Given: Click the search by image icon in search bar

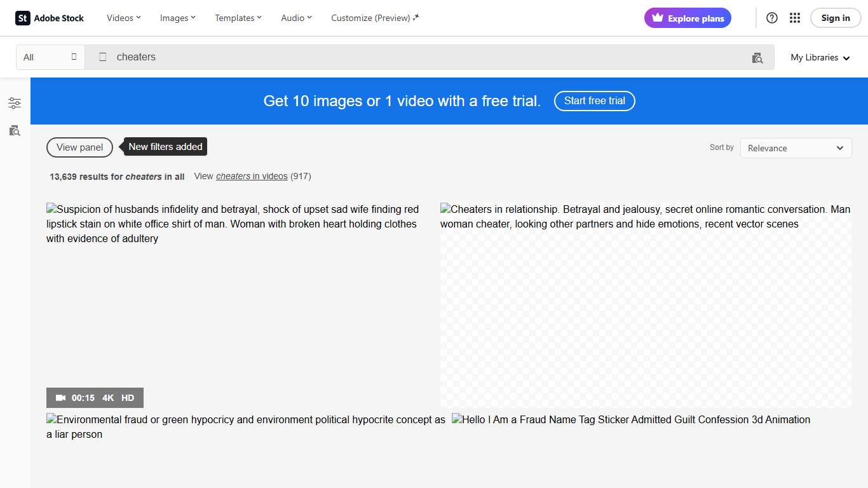Looking at the screenshot, I should (757, 57).
